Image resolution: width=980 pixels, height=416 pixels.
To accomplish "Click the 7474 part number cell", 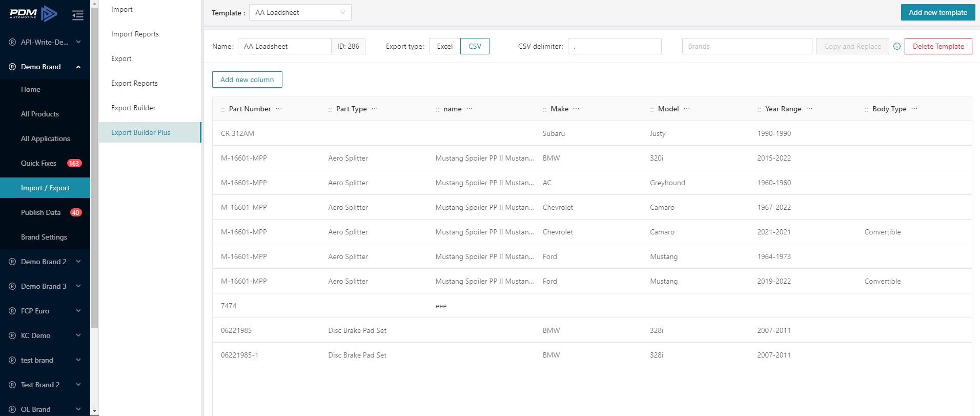I will [x=229, y=306].
